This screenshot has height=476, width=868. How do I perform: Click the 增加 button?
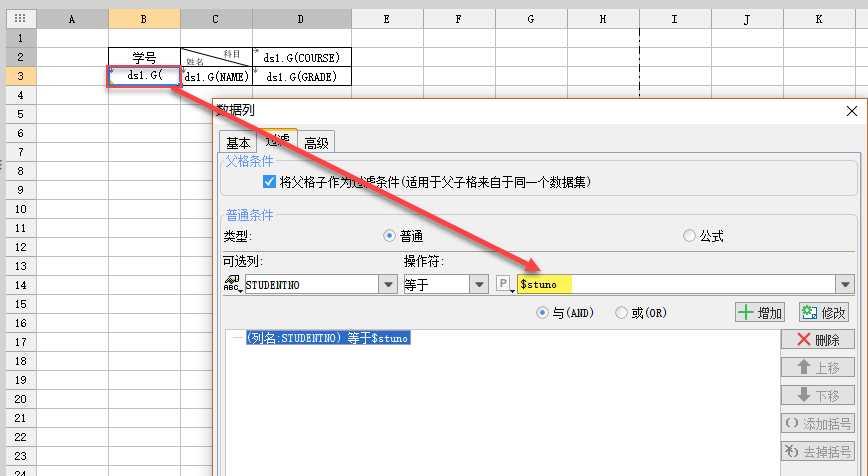[760, 313]
